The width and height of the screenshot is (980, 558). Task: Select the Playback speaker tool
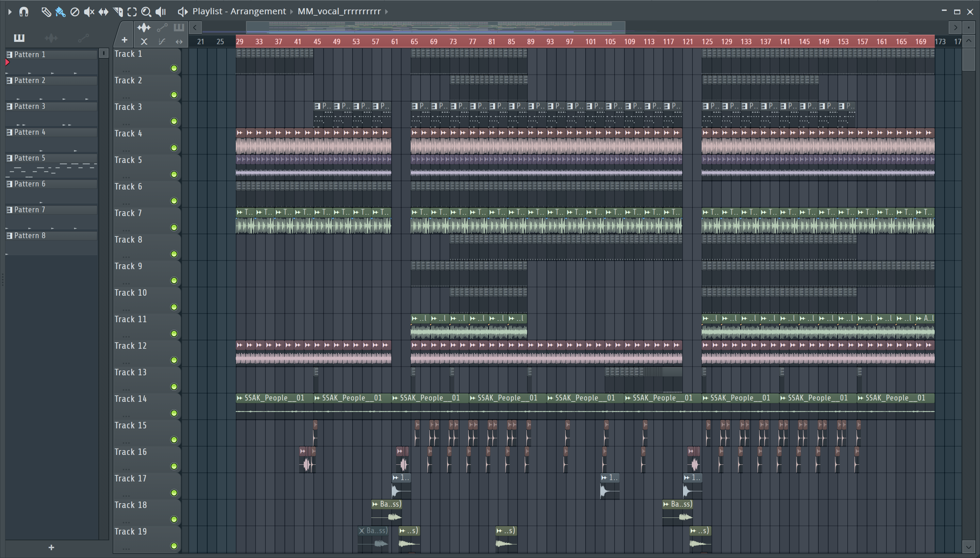pos(161,12)
